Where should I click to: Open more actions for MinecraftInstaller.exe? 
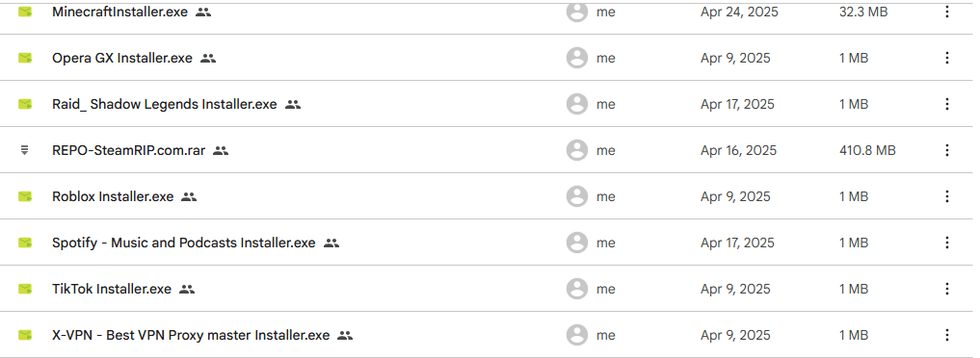(947, 12)
